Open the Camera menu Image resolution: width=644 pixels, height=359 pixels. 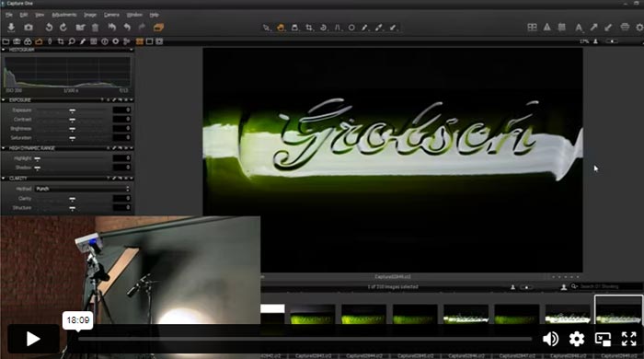[111, 15]
